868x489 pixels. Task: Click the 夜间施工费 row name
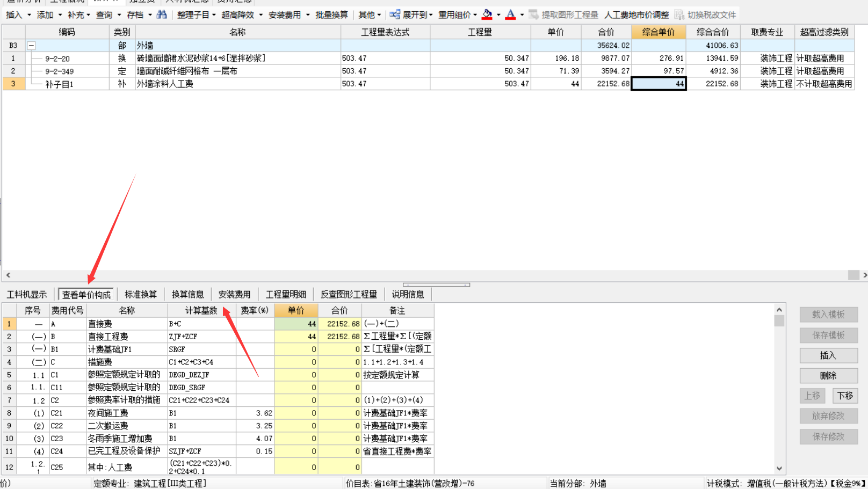point(127,413)
